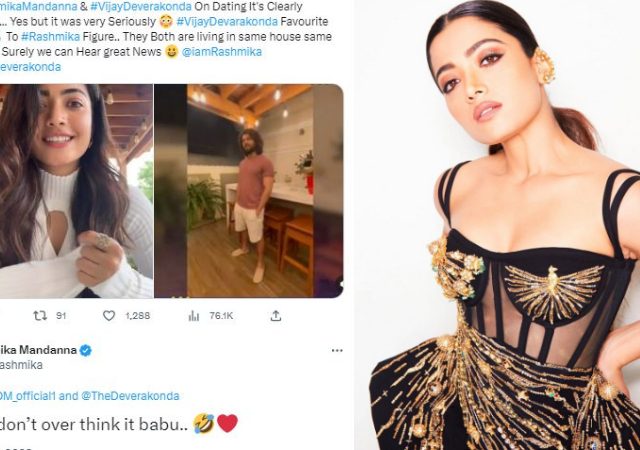The height and width of the screenshot is (450, 640).
Task: Click the black gold dress photo
Action: tap(497, 225)
